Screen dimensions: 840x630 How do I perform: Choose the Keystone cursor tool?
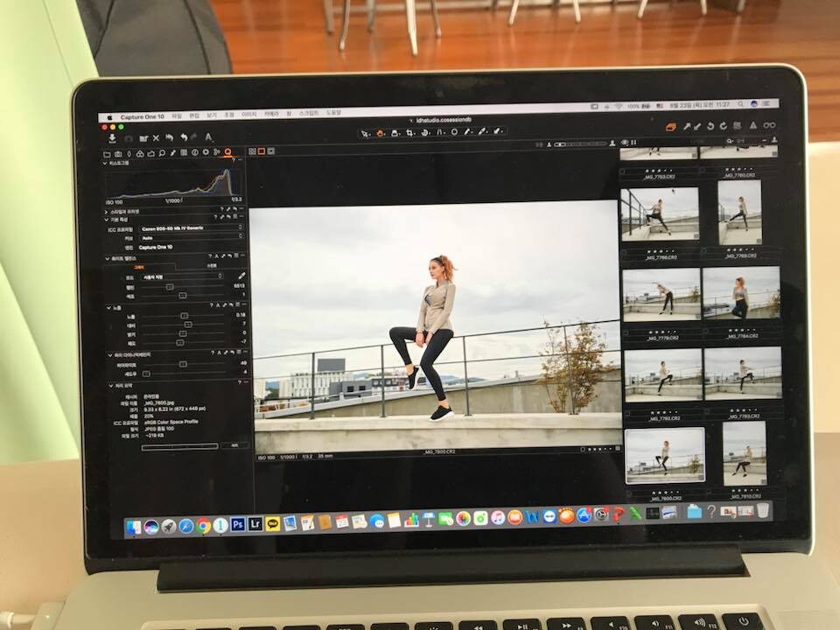[440, 132]
